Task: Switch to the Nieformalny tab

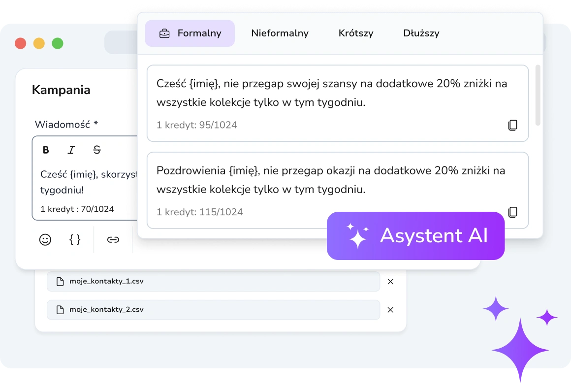Action: click(x=280, y=33)
